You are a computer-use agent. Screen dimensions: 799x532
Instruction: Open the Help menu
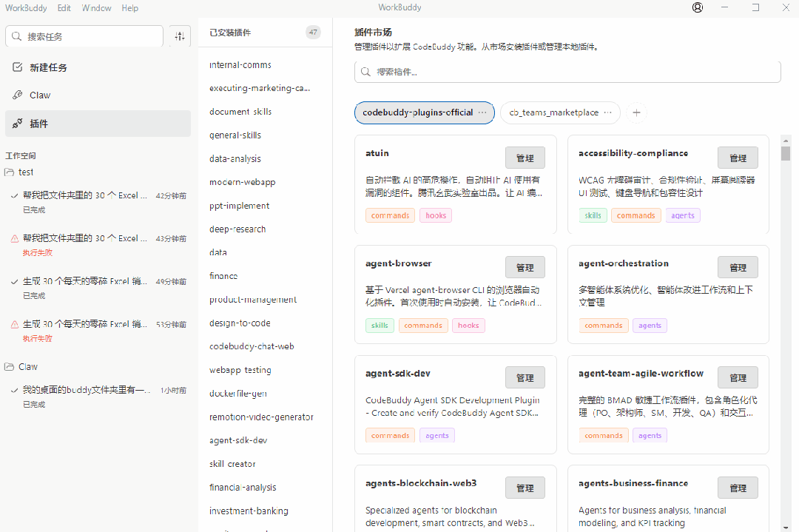[129, 8]
